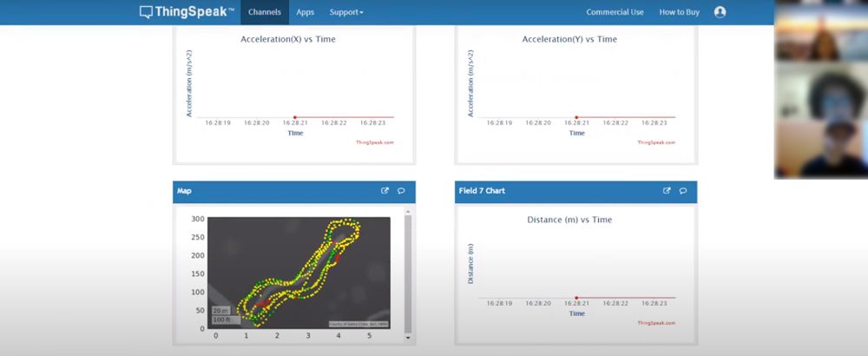This screenshot has height=356, width=868.
Task: Click the How to Buy link
Action: click(x=679, y=12)
